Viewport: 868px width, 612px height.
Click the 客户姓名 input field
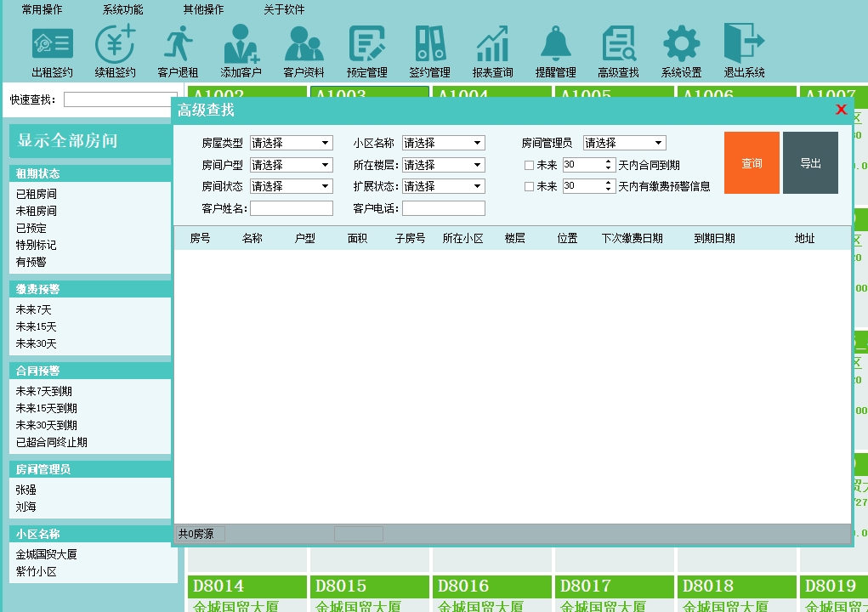292,208
